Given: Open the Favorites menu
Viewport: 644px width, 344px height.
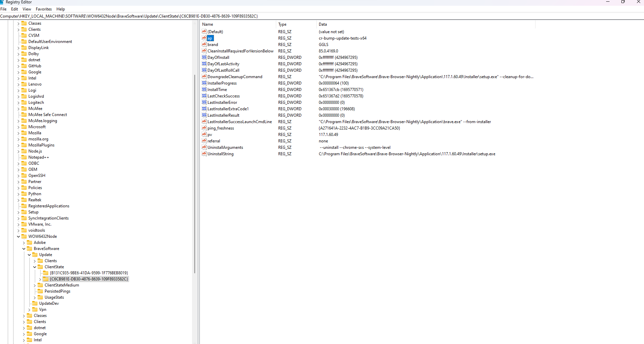Looking at the screenshot, I should click(x=43, y=9).
